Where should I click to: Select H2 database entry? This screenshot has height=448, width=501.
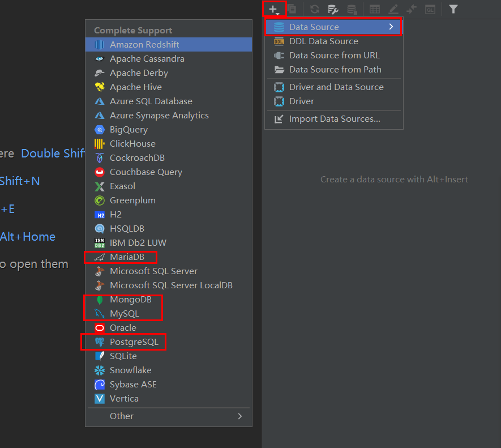click(169, 215)
